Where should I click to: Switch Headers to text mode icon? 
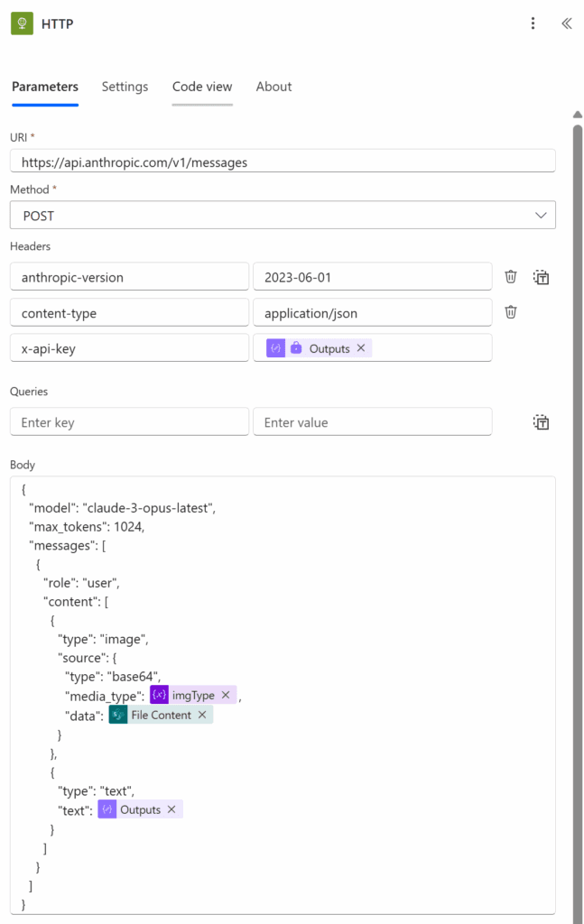[x=541, y=277]
